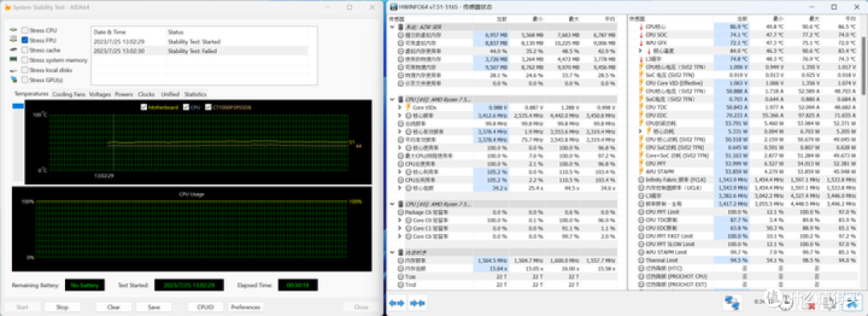
Task: Enable the Stress local disks checkbox
Action: tap(24, 70)
